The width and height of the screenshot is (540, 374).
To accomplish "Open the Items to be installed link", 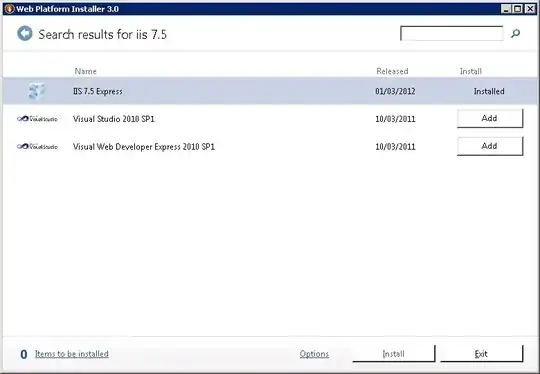I will click(72, 354).
